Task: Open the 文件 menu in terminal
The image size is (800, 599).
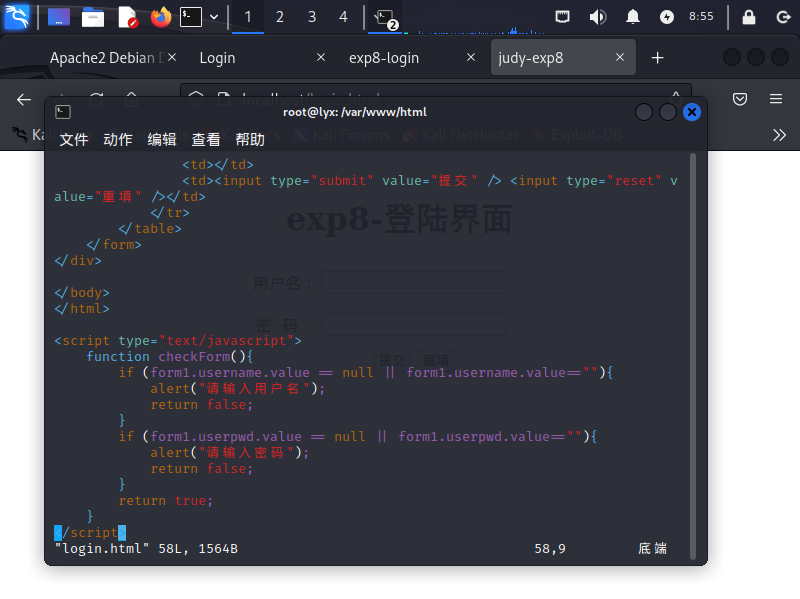Action: point(74,139)
